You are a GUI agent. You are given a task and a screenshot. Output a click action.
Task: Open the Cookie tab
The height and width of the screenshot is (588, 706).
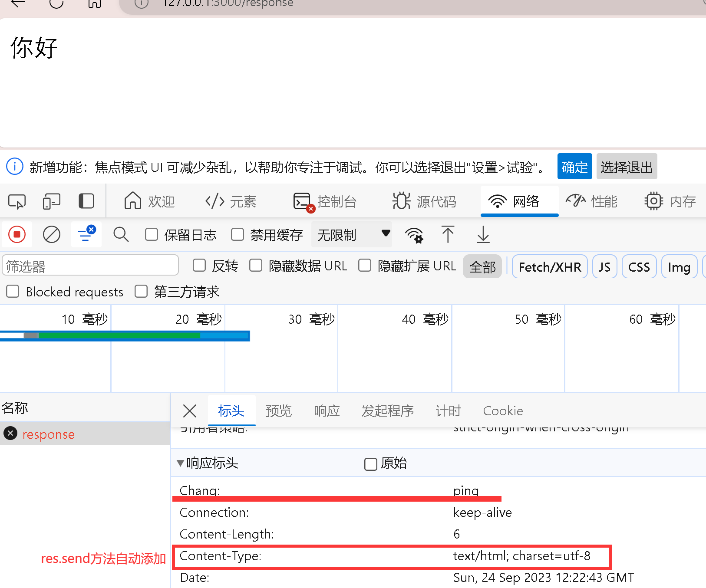pyautogui.click(x=503, y=411)
